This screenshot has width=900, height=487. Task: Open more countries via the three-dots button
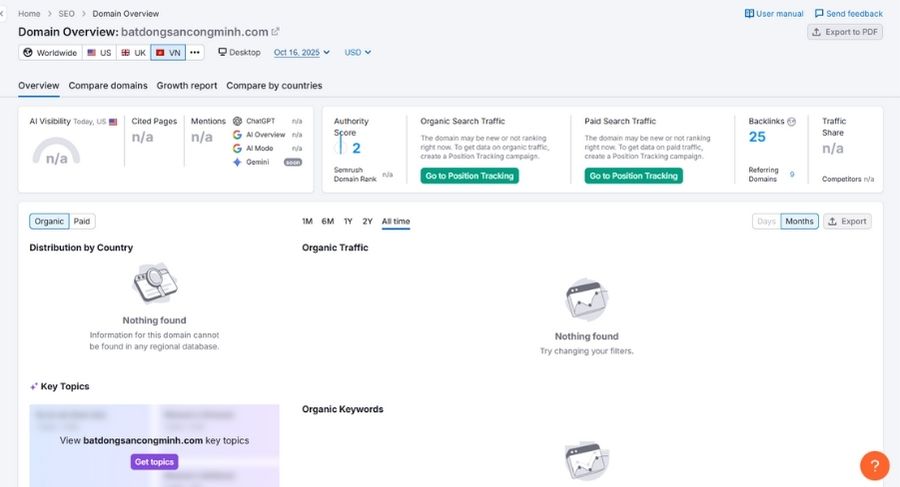(195, 52)
